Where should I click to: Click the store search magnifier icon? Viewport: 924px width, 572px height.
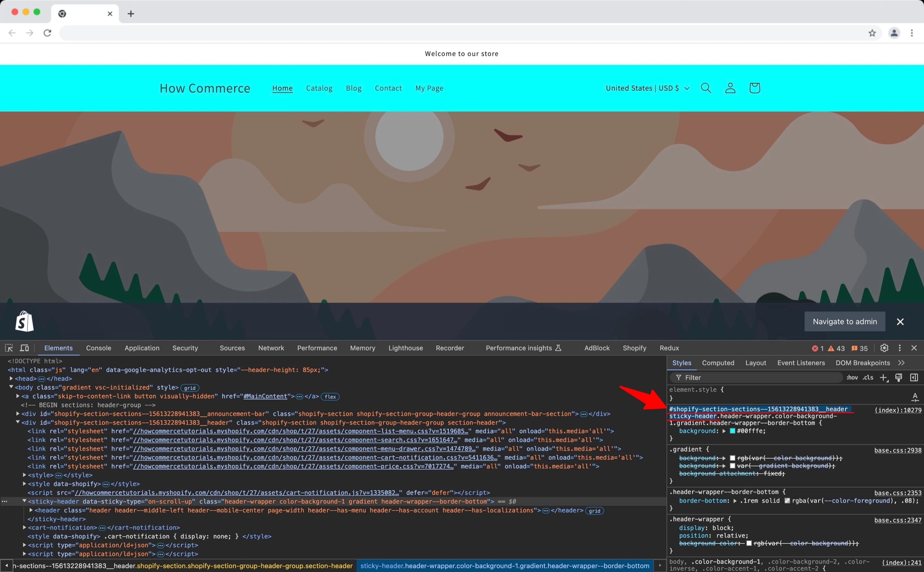(706, 88)
